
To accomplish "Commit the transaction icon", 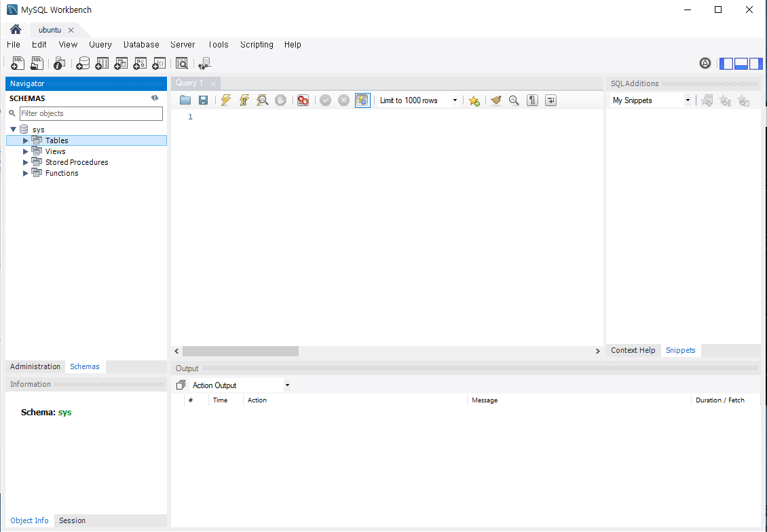I will (325, 100).
